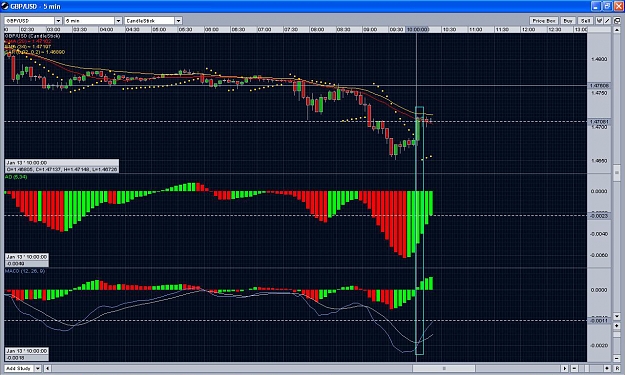
Task: Click the SAR indicator legend label
Action: 35,52
